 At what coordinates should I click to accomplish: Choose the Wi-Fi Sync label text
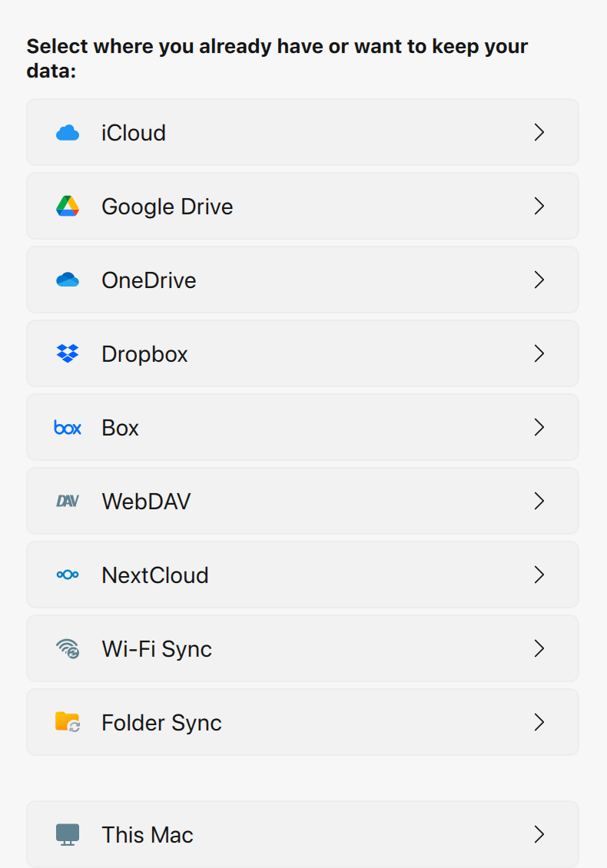click(157, 649)
